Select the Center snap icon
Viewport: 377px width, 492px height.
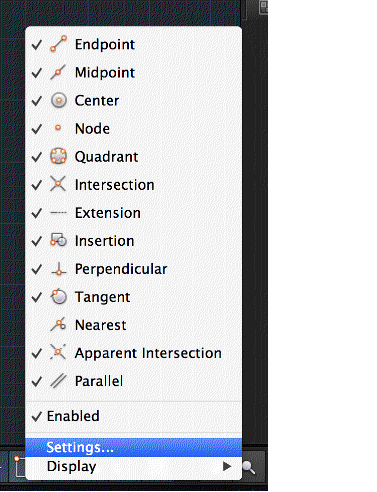[59, 100]
